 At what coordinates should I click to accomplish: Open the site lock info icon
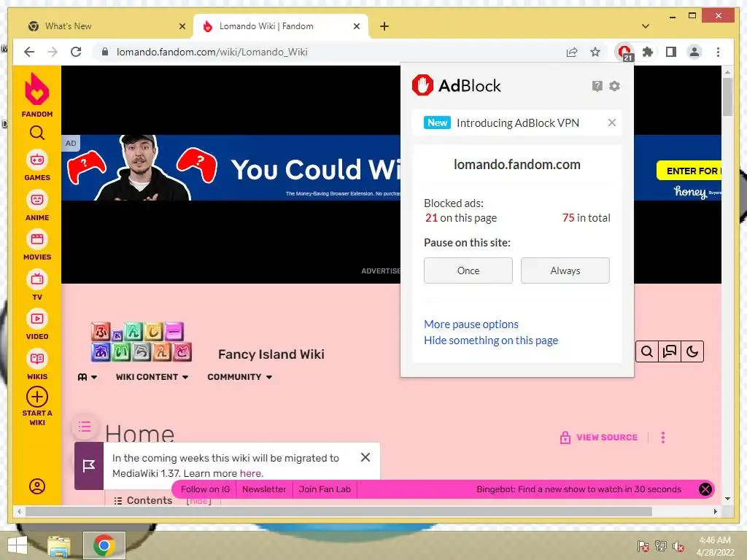105,52
